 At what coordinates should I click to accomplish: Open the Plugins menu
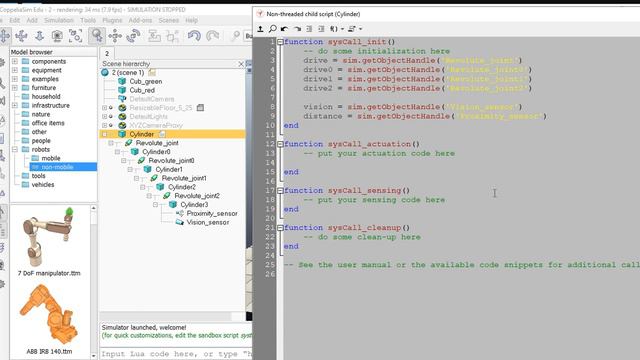112,20
